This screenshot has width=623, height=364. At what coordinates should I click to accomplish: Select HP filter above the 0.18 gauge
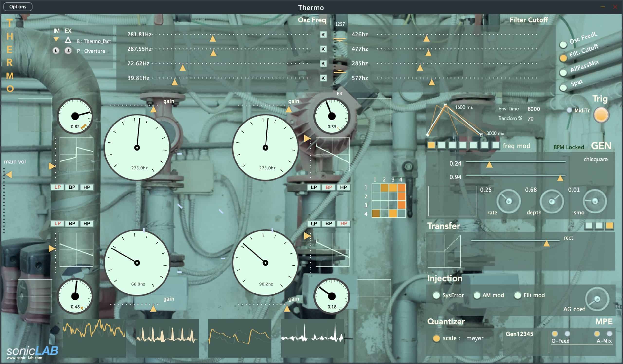coord(344,223)
